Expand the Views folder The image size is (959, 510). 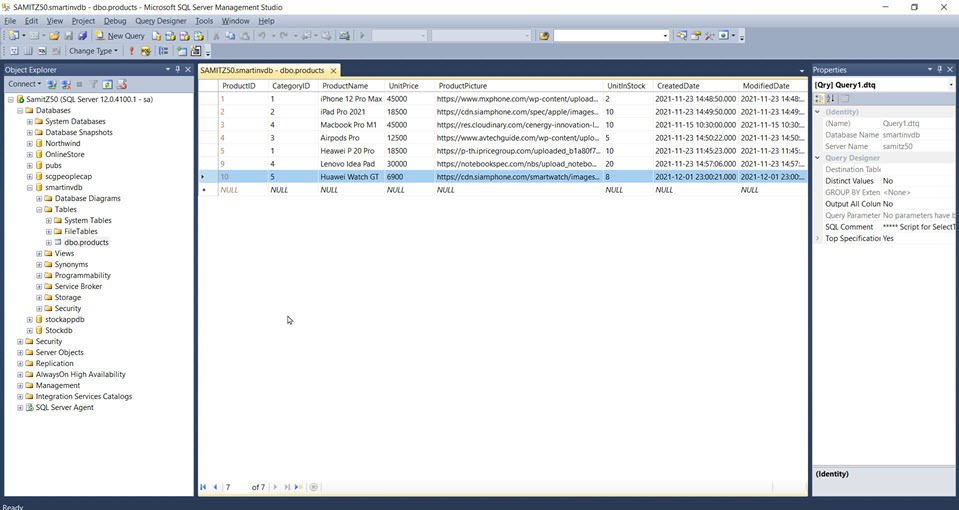(x=39, y=254)
